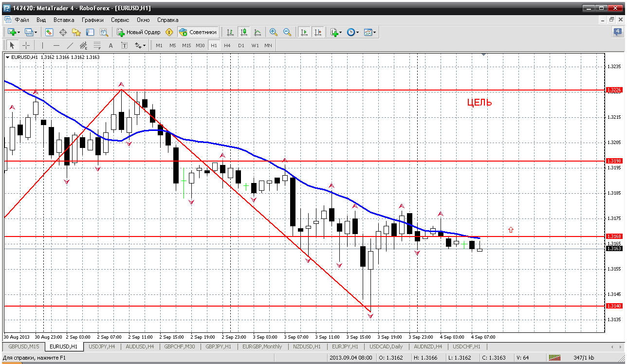Click the red ЦЕЛЬ text label
The width and height of the screenshot is (627, 364).
pyautogui.click(x=479, y=103)
